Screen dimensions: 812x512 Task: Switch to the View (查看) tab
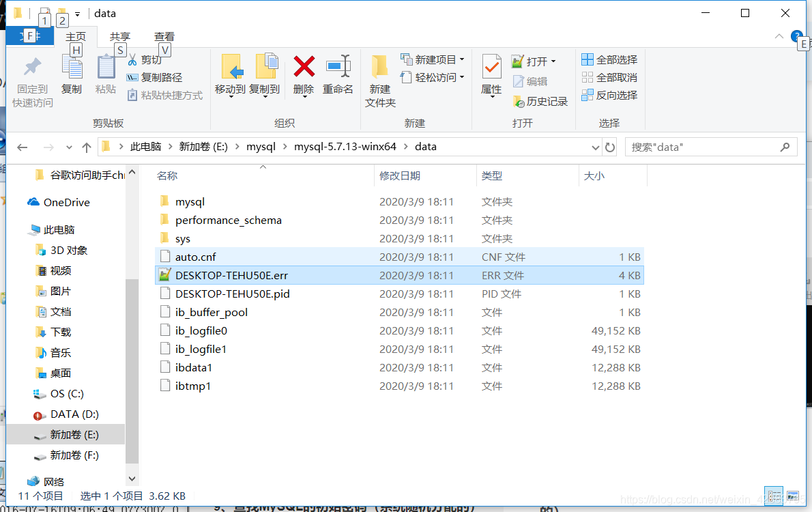(164, 36)
